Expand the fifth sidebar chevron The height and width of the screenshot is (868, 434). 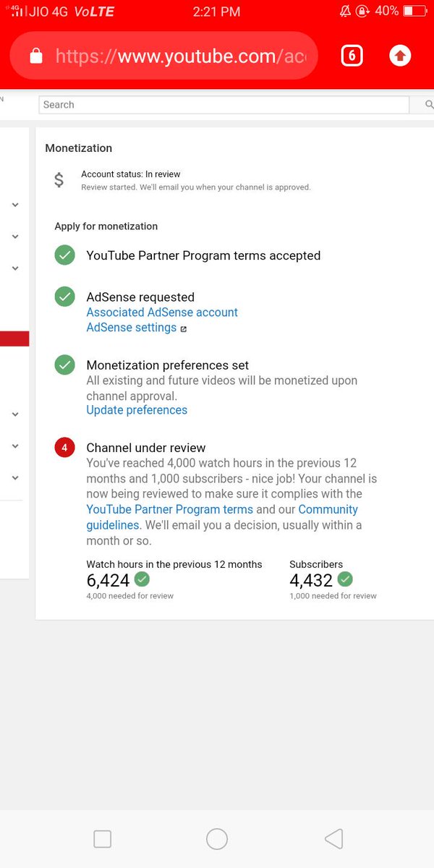point(14,446)
